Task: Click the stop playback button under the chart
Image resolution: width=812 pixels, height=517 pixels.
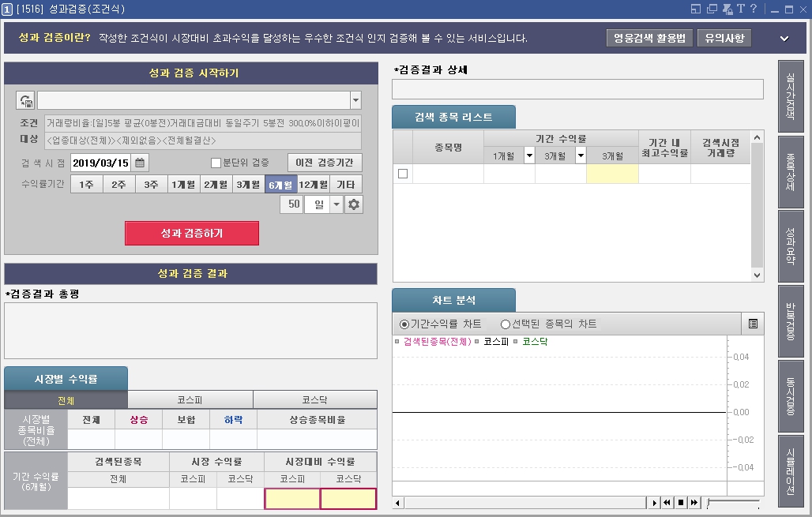Action: coord(680,503)
